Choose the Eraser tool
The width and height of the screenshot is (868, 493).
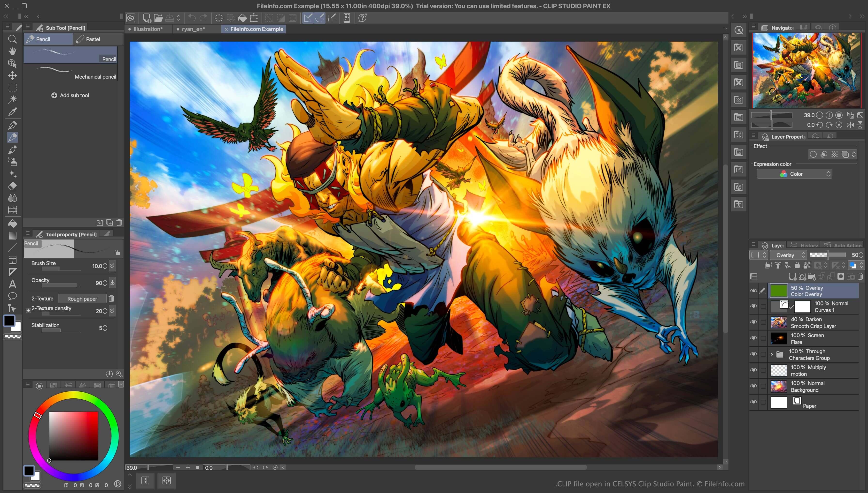coord(13,186)
